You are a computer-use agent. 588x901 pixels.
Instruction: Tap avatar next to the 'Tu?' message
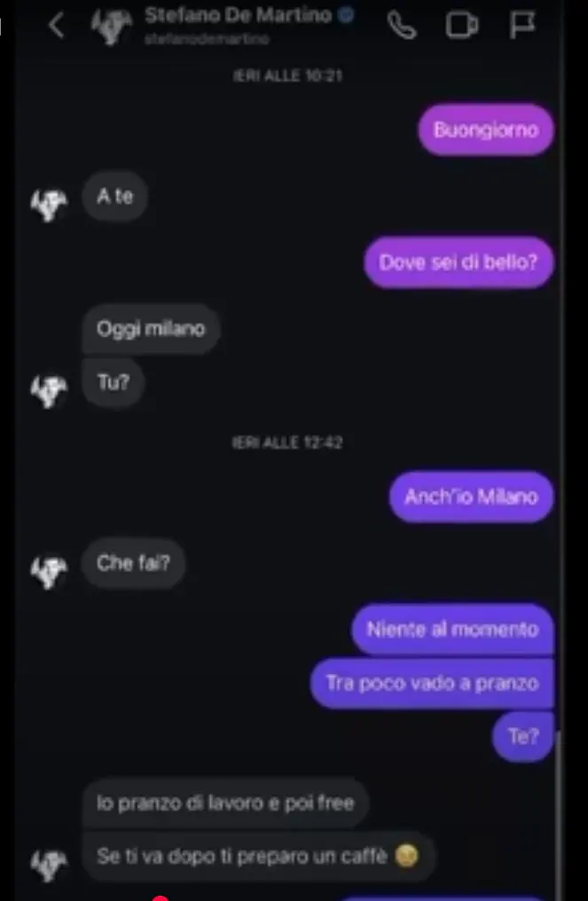point(50,391)
